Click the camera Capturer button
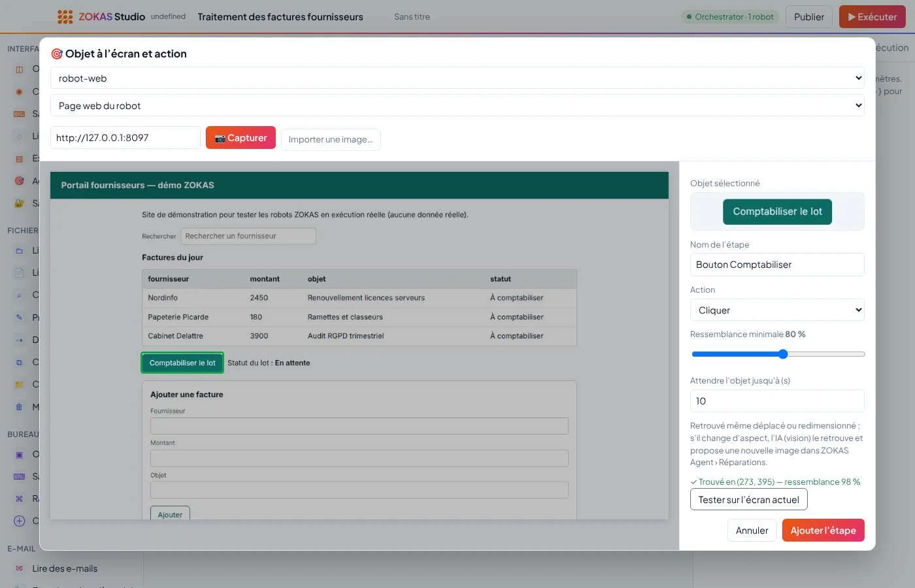 click(x=241, y=138)
